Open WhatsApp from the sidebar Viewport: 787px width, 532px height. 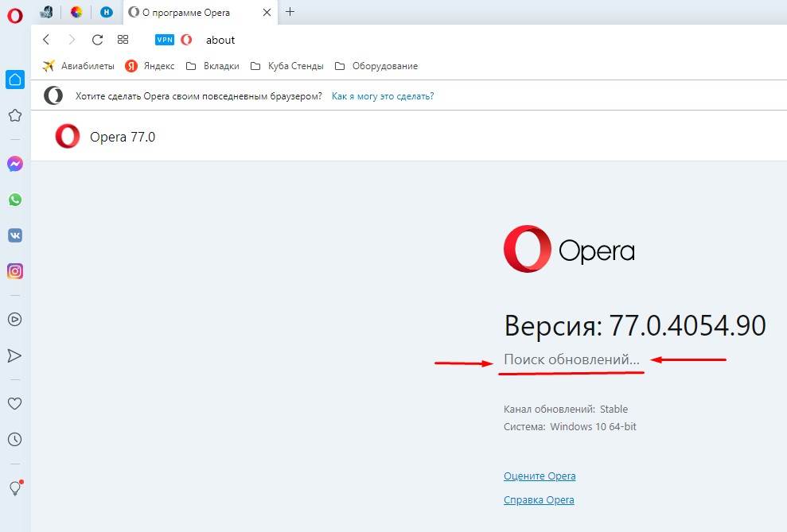click(x=14, y=200)
